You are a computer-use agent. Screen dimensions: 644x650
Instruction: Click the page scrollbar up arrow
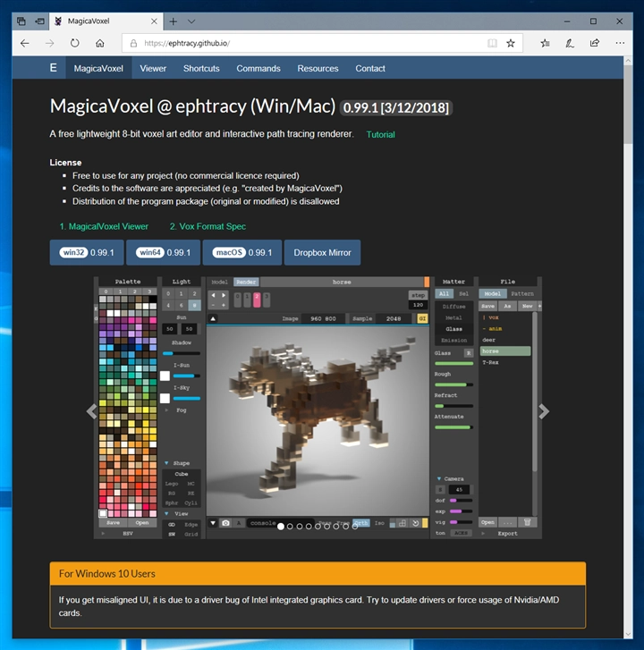pos(628,61)
